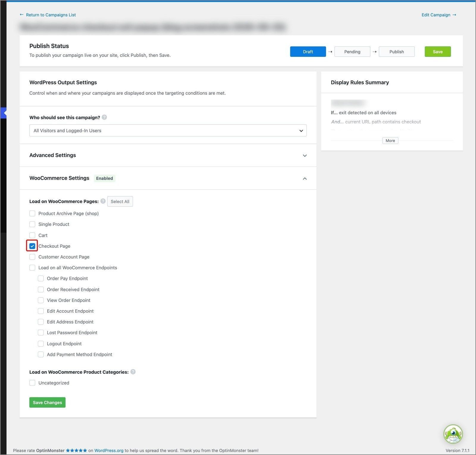Screen dimensions: 476x455
Task: Expand Display Rules Summary with More
Action: (x=390, y=141)
